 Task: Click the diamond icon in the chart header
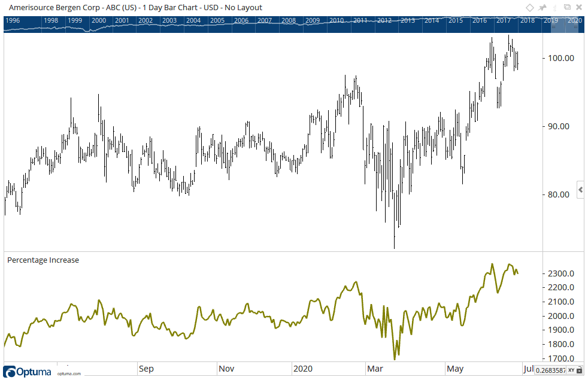pos(529,8)
